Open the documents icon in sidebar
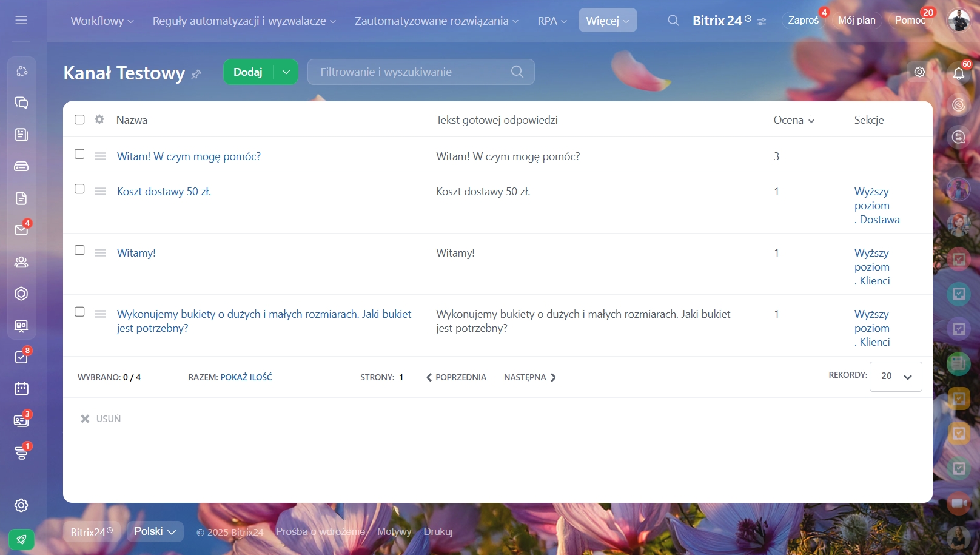The image size is (980, 555). 21,198
